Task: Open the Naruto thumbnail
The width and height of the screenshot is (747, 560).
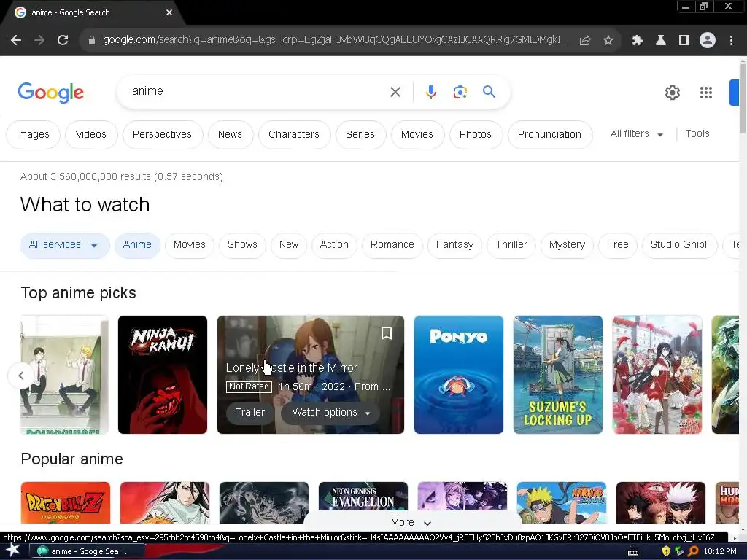Action: (x=562, y=503)
